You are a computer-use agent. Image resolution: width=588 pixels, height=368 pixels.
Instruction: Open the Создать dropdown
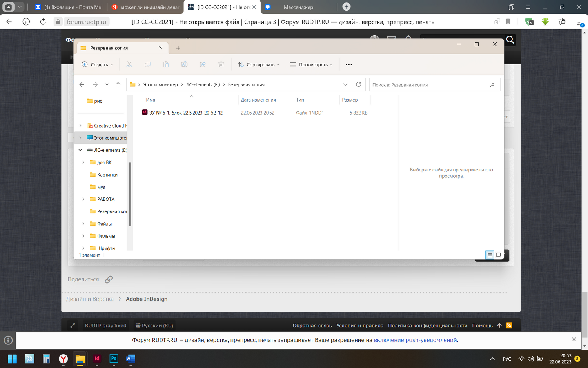coord(97,64)
